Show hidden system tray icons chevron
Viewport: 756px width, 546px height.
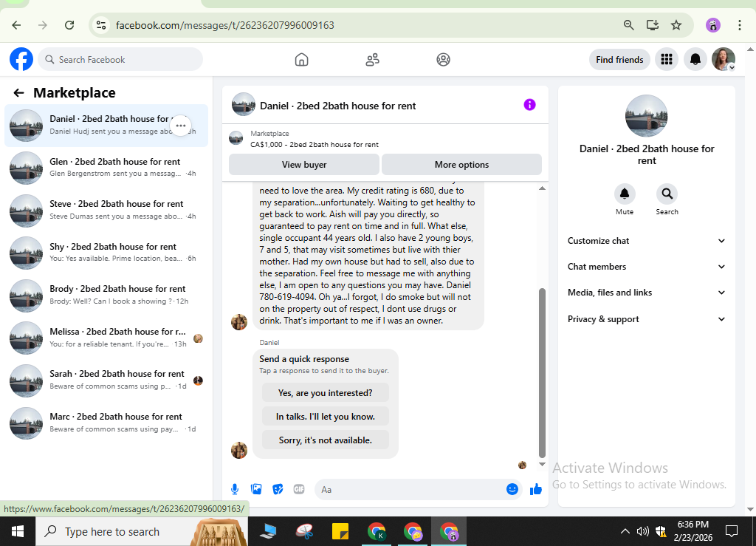pyautogui.click(x=625, y=531)
